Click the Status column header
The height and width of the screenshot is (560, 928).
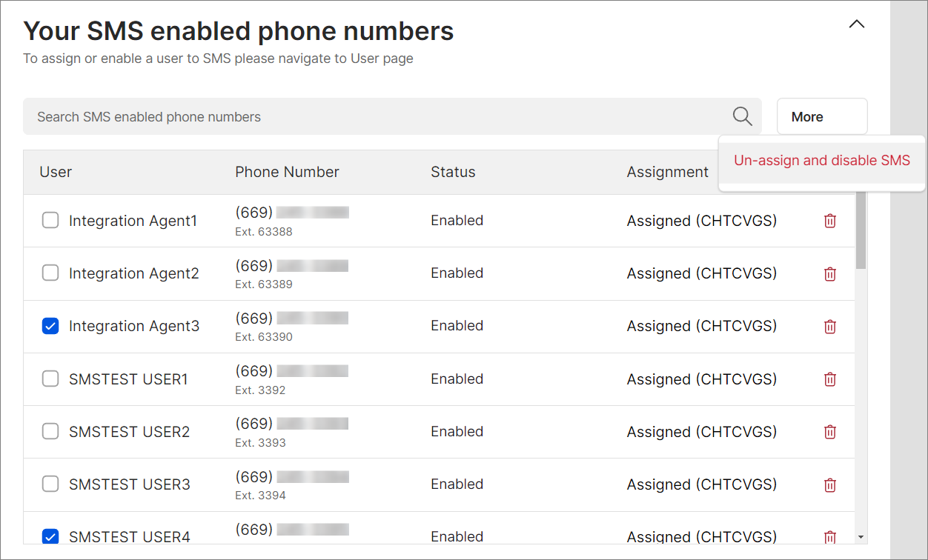[x=453, y=172]
